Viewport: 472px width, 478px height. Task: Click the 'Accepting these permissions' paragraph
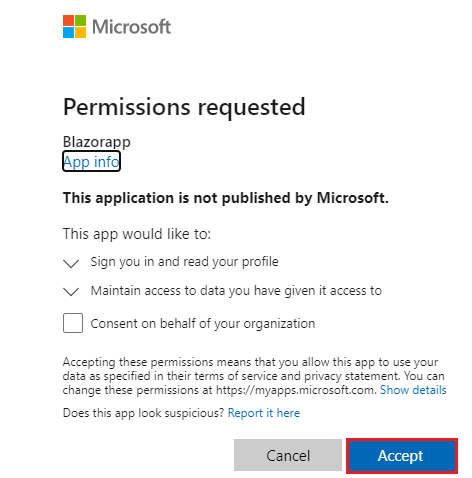point(254,376)
